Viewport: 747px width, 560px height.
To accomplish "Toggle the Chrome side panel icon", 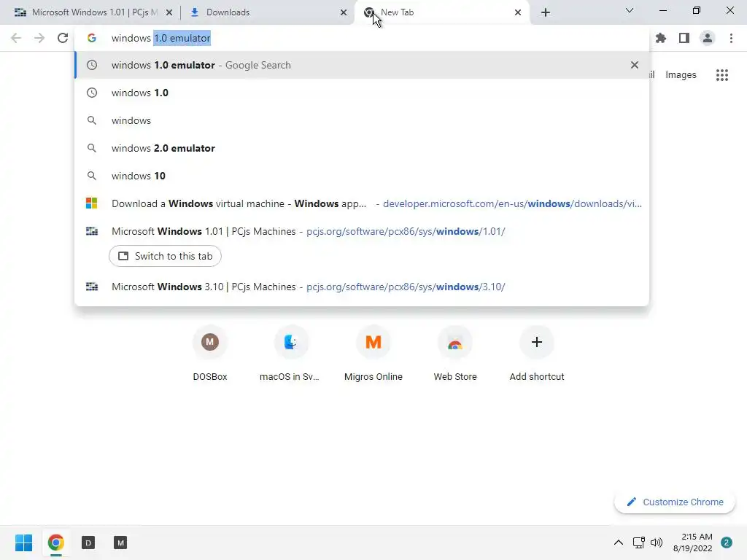I will [684, 38].
